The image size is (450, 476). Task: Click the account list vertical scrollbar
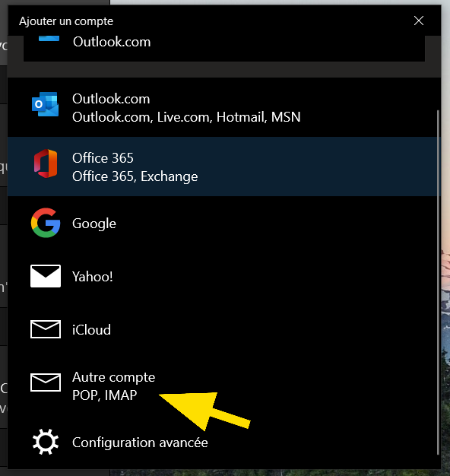pyautogui.click(x=438, y=282)
